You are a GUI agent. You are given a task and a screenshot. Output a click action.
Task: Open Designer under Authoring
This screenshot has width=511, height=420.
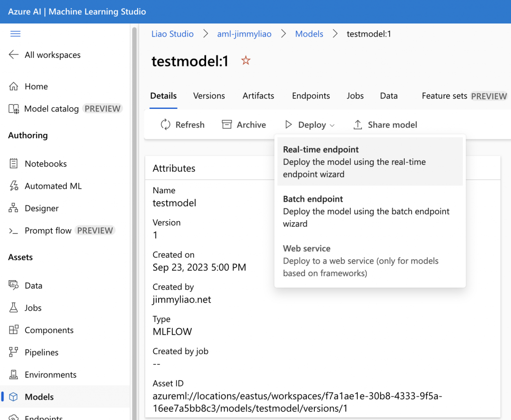tap(42, 208)
